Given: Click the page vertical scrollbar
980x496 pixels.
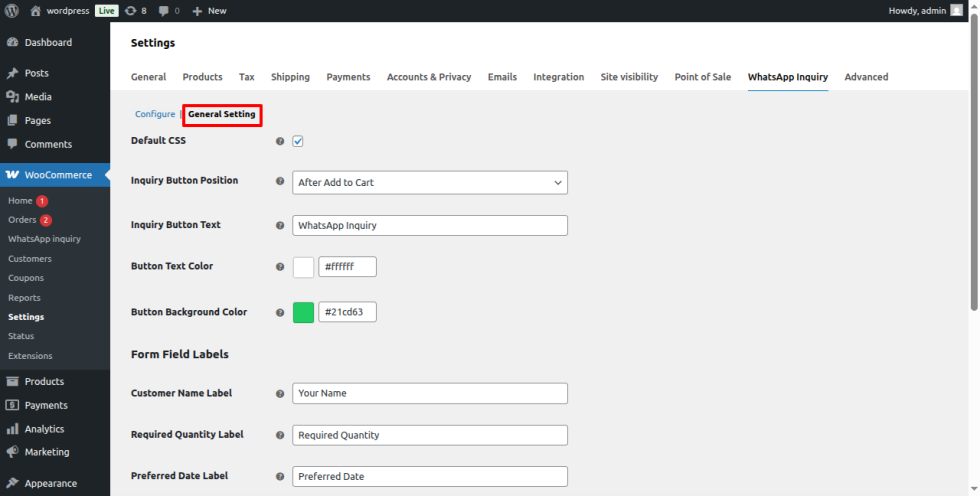Looking at the screenshot, I should coord(974,162).
